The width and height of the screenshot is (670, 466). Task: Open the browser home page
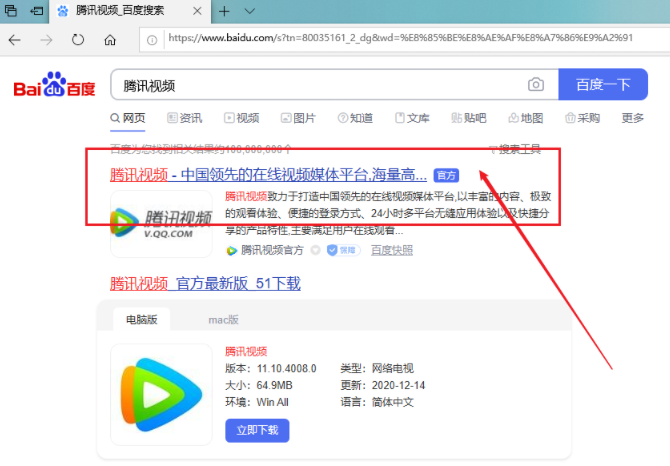(110, 40)
